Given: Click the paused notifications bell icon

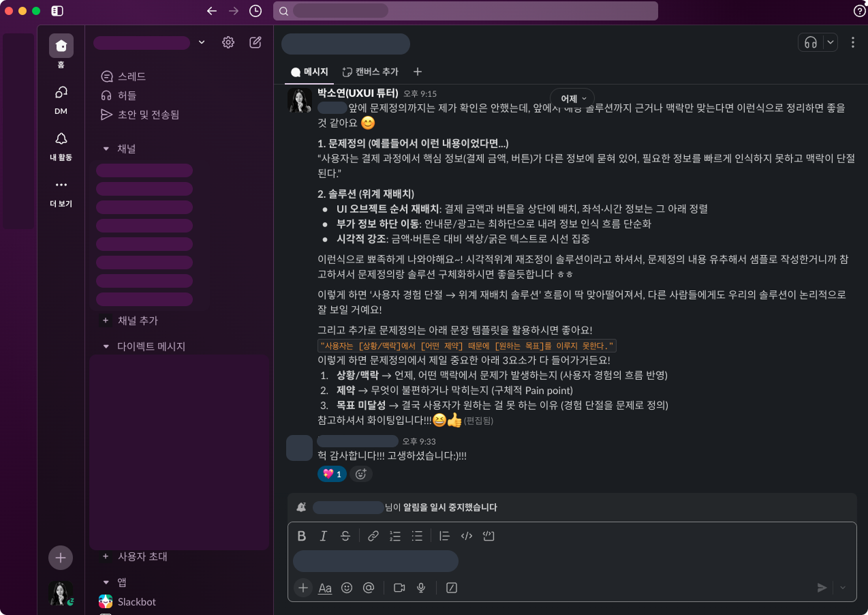Looking at the screenshot, I should [x=301, y=507].
